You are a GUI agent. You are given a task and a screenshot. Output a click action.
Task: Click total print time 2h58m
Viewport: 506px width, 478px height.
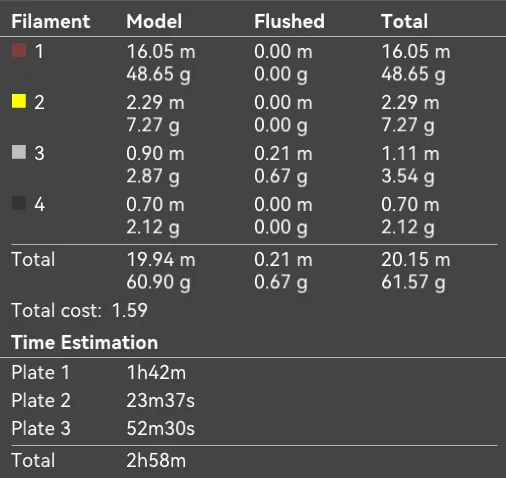[156, 460]
